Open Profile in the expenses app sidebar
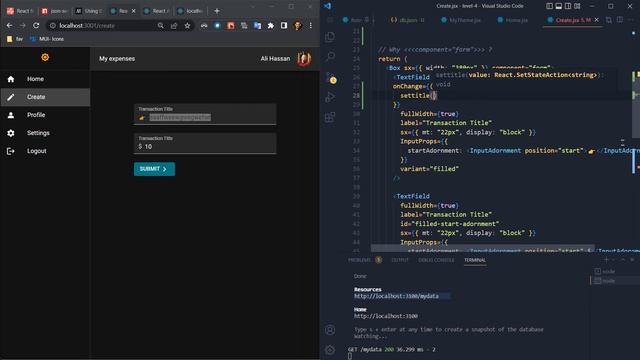The height and width of the screenshot is (360, 640). coord(45,115)
